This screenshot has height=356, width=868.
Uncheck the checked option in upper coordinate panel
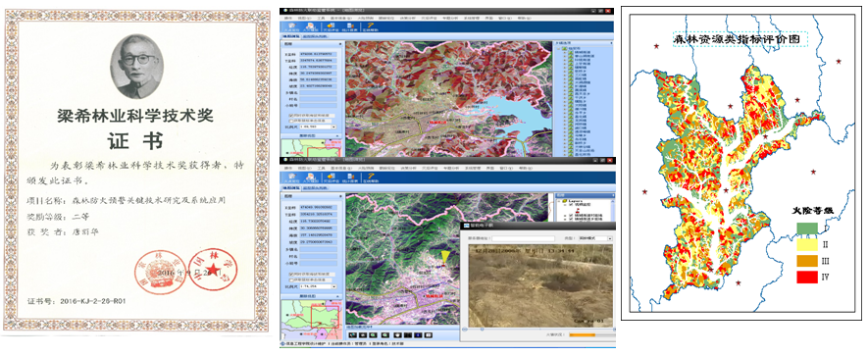click(291, 116)
